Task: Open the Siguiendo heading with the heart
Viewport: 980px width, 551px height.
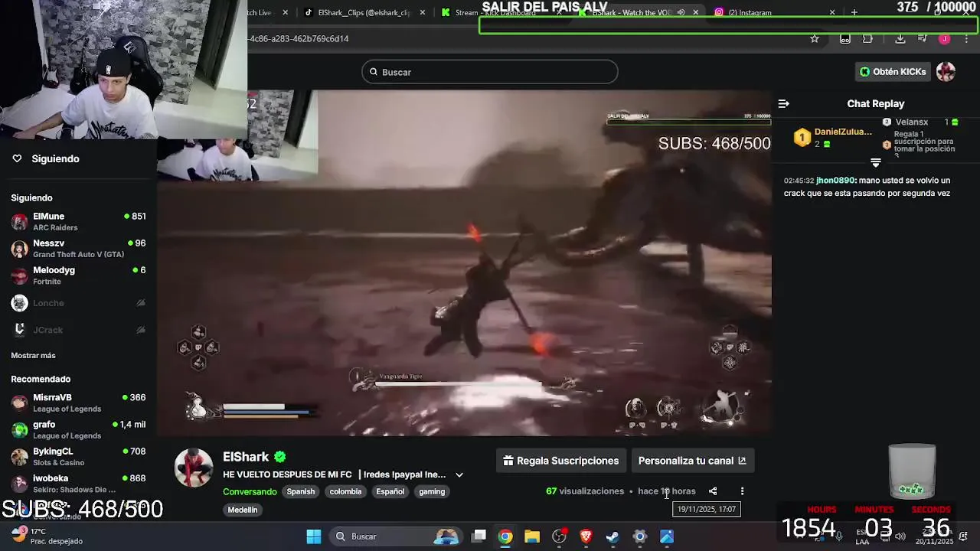Action: tap(46, 158)
